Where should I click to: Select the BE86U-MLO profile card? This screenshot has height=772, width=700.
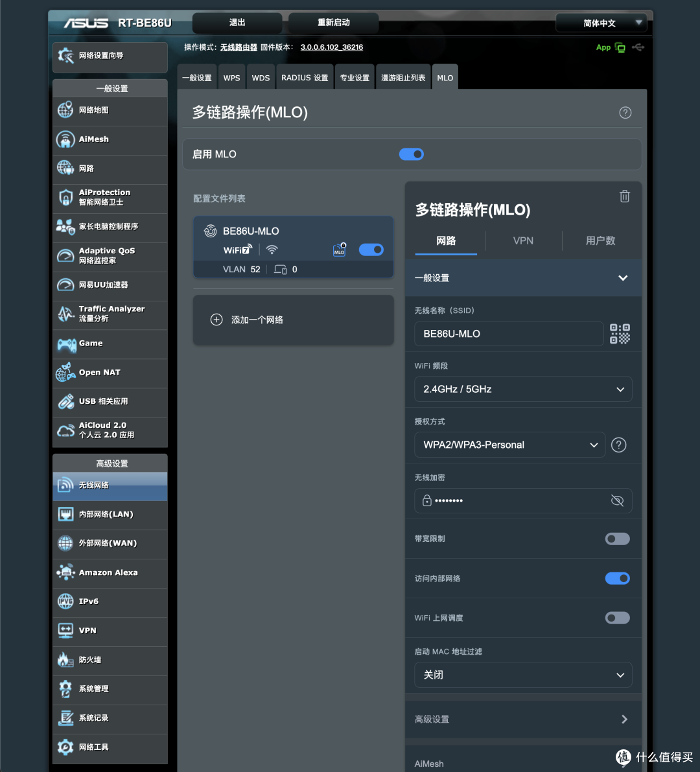[x=294, y=247]
